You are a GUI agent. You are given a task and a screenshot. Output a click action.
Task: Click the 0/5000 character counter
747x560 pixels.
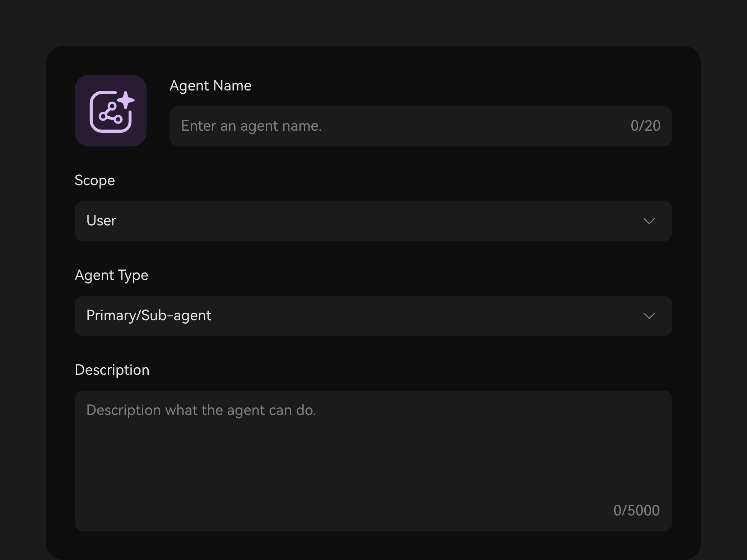coord(636,510)
